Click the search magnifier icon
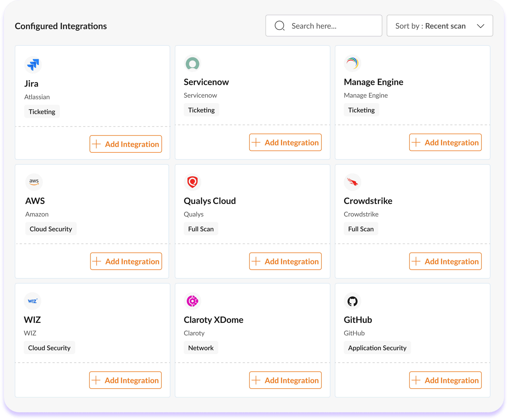This screenshot has width=508, height=420. (280, 25)
